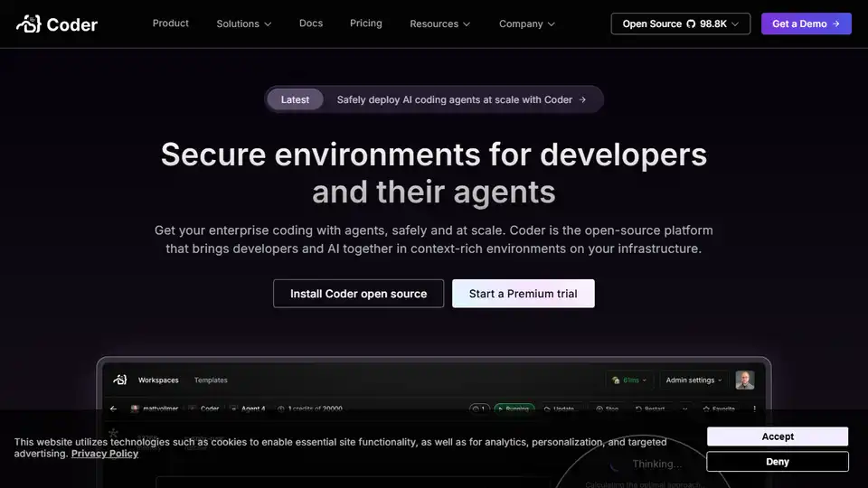Open Admin settings dropdown in the preview
The image size is (868, 488).
(x=693, y=380)
